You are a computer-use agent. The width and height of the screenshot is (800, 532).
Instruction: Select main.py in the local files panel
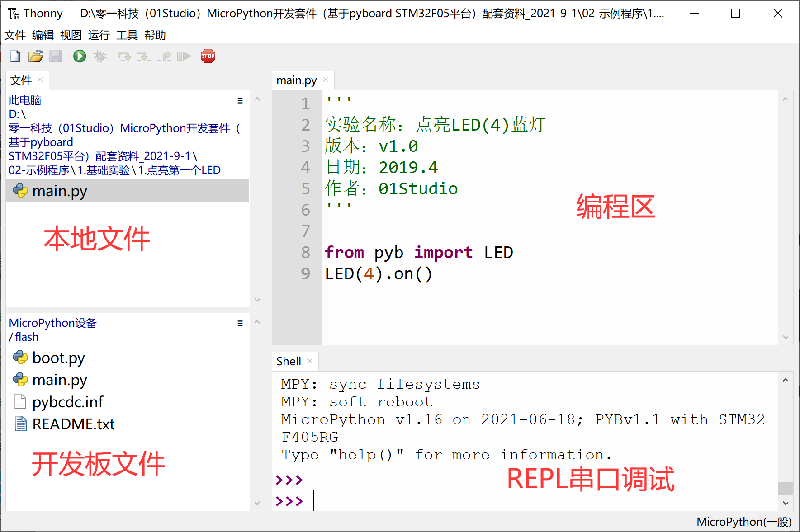click(x=59, y=191)
